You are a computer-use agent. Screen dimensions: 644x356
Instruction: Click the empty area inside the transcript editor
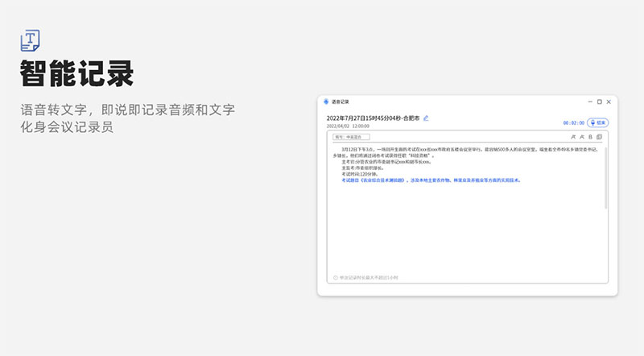point(467,234)
